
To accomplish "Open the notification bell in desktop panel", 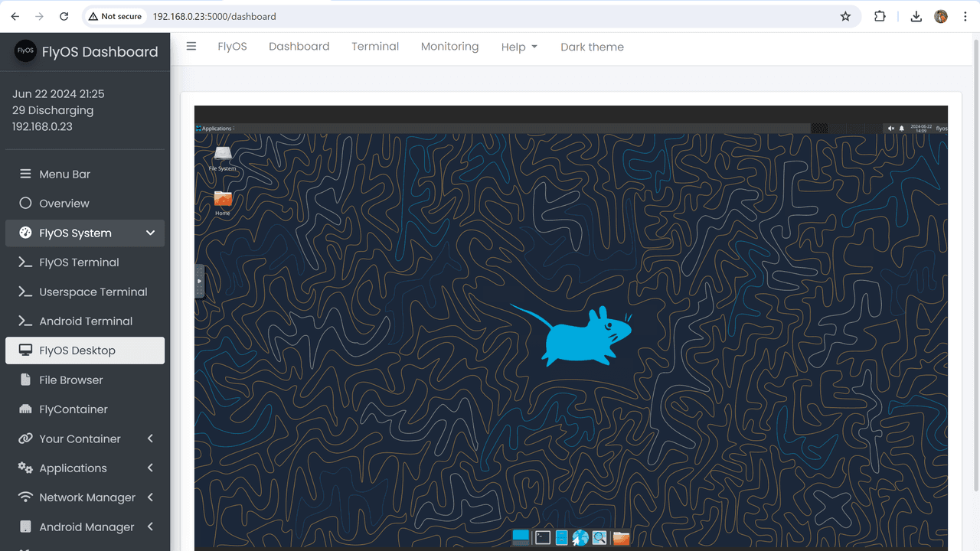I will point(902,129).
